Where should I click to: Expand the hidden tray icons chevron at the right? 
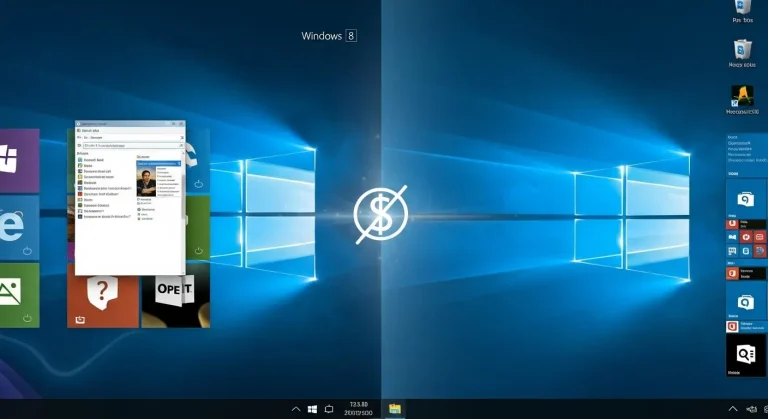(733, 409)
